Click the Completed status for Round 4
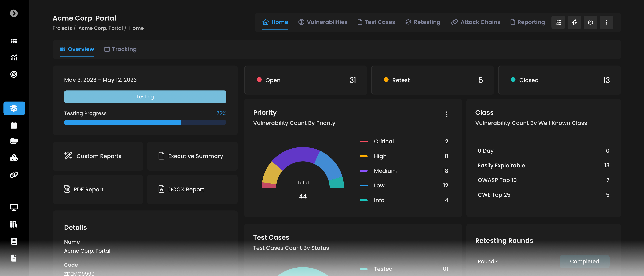 (584, 261)
